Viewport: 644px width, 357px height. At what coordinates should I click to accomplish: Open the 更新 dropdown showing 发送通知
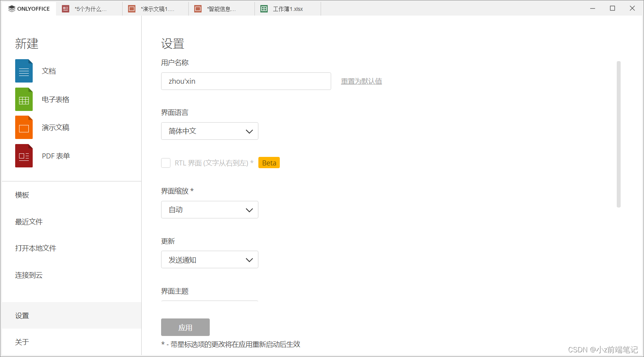pos(210,260)
